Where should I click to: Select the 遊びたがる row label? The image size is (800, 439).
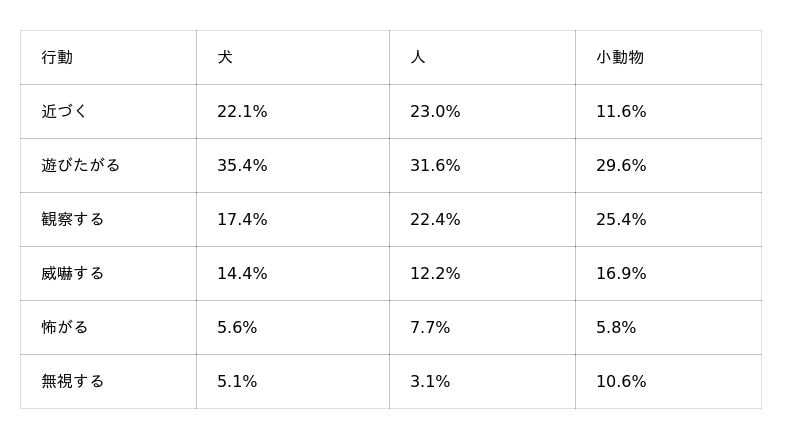click(x=80, y=166)
